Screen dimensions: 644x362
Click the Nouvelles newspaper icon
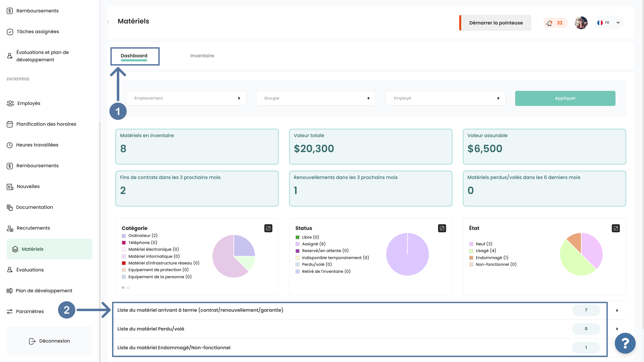[x=10, y=187]
